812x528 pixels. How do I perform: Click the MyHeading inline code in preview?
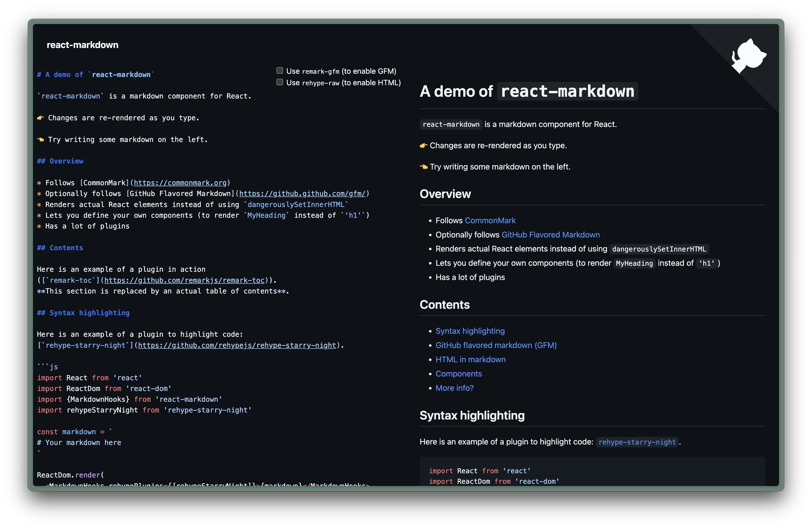tap(634, 263)
